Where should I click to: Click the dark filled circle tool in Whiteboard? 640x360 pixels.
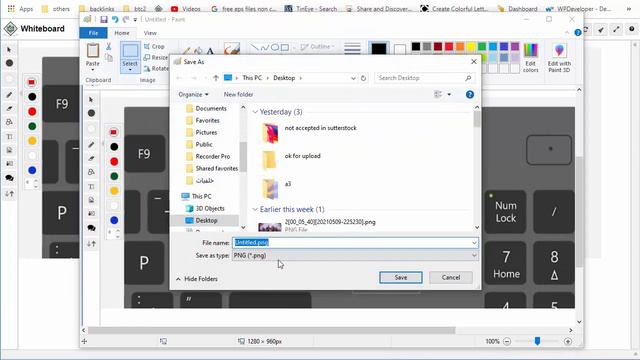[9, 63]
